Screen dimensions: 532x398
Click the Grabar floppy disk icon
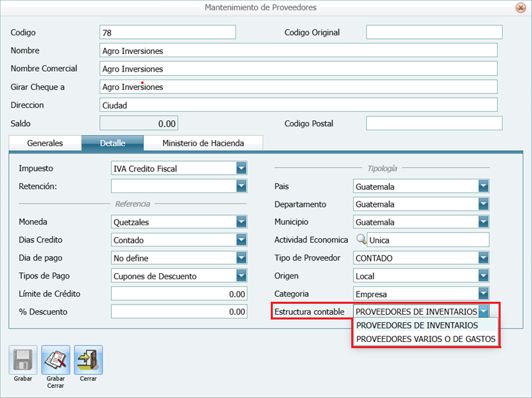[x=23, y=360]
